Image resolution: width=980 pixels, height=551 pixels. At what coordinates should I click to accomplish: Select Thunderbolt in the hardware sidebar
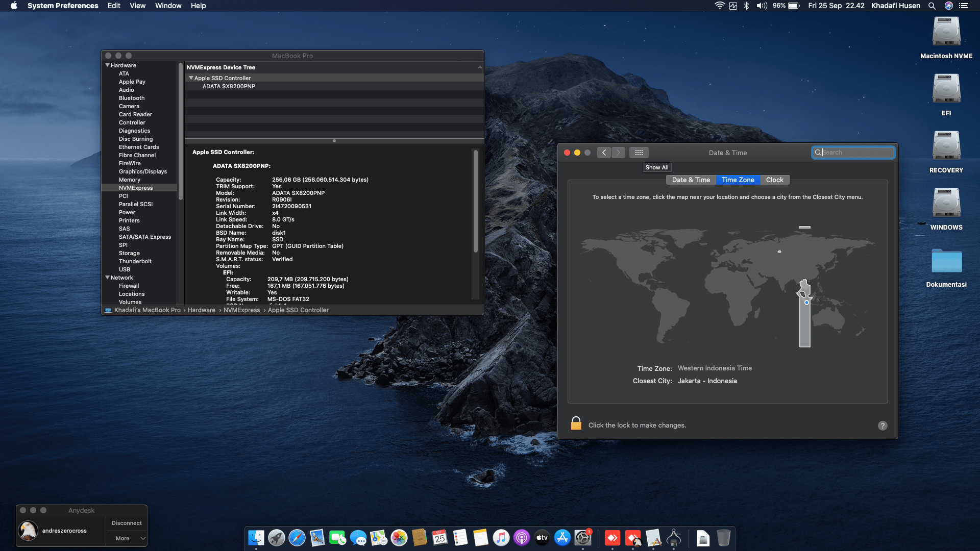pyautogui.click(x=135, y=261)
